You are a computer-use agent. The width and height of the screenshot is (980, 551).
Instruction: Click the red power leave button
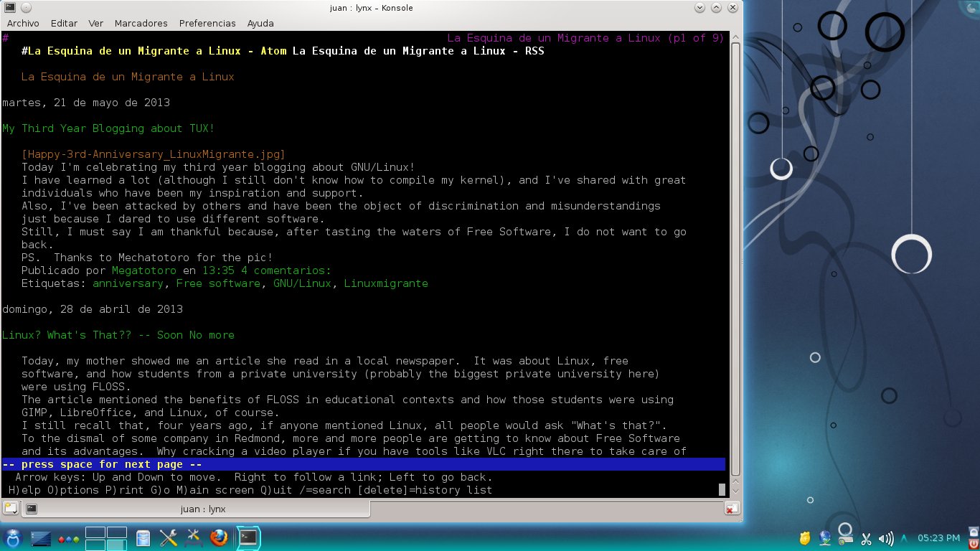point(972,544)
